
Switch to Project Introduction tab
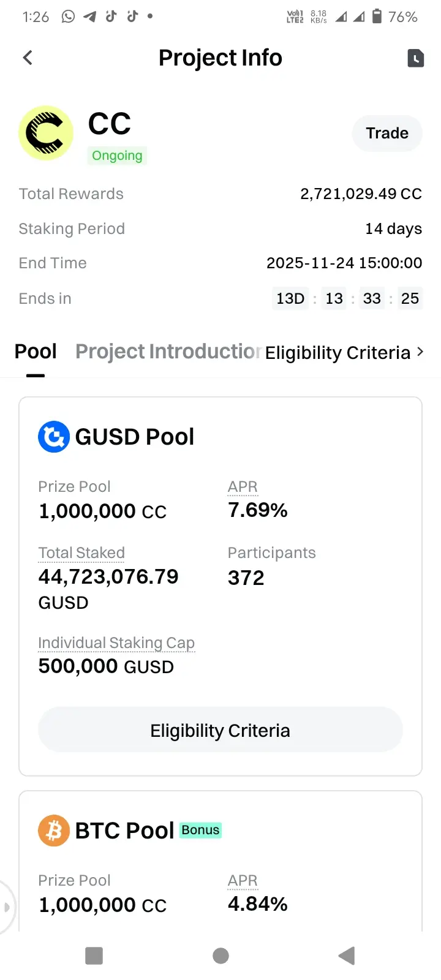tap(168, 352)
